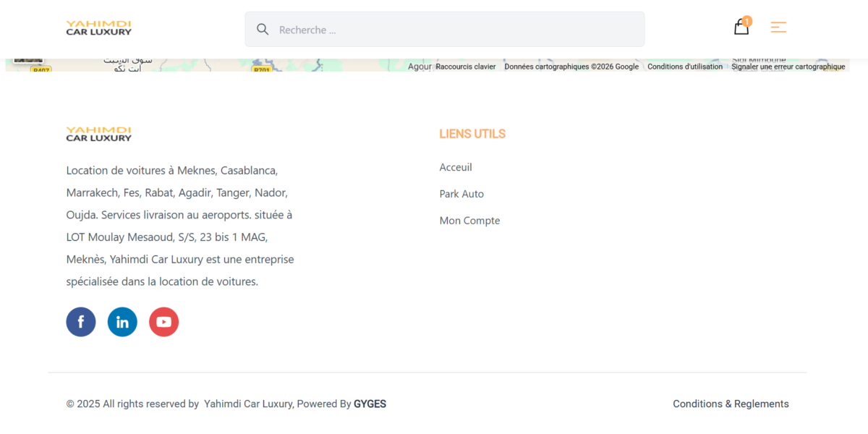The image size is (868, 434).
Task: Click Données cartographiques ©2026 Google text
Action: pos(571,67)
